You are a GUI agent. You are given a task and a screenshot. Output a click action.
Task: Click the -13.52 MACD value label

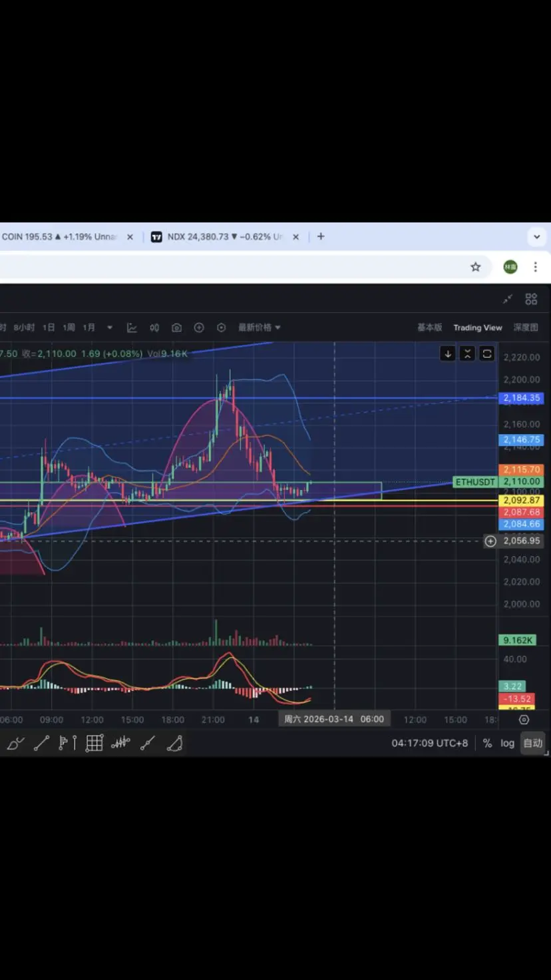click(x=517, y=699)
